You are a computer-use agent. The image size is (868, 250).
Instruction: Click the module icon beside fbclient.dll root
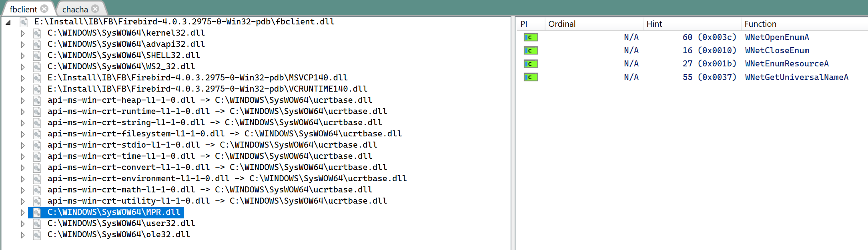pos(24,22)
